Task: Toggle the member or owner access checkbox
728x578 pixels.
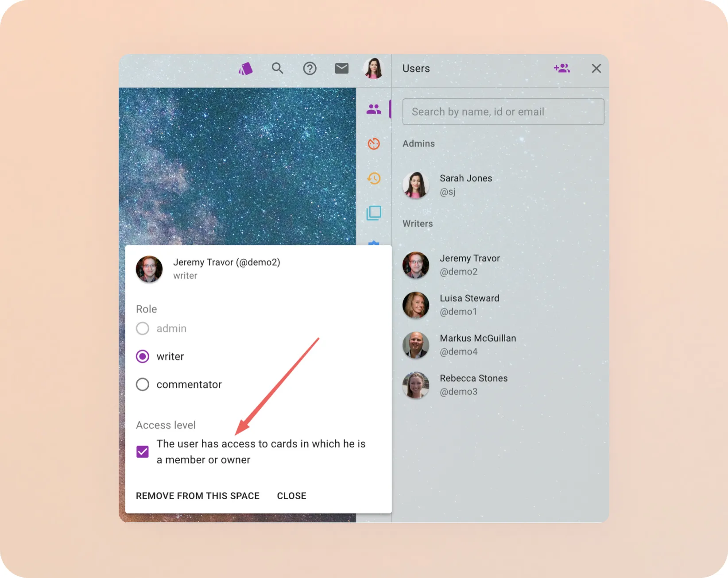Action: click(x=143, y=452)
